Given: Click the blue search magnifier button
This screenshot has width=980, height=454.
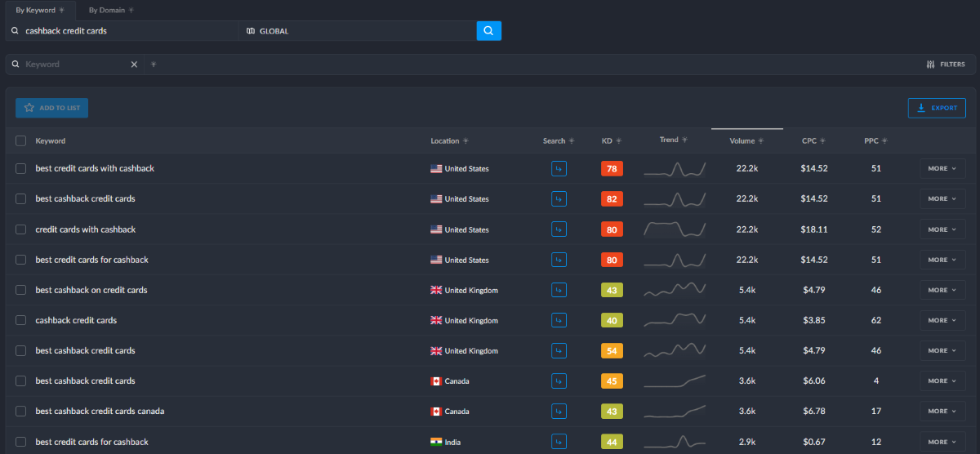Looking at the screenshot, I should coord(488,31).
